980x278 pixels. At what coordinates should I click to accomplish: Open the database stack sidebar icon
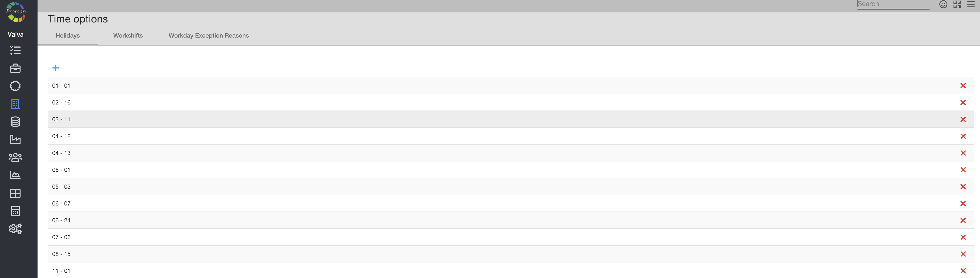(x=15, y=122)
